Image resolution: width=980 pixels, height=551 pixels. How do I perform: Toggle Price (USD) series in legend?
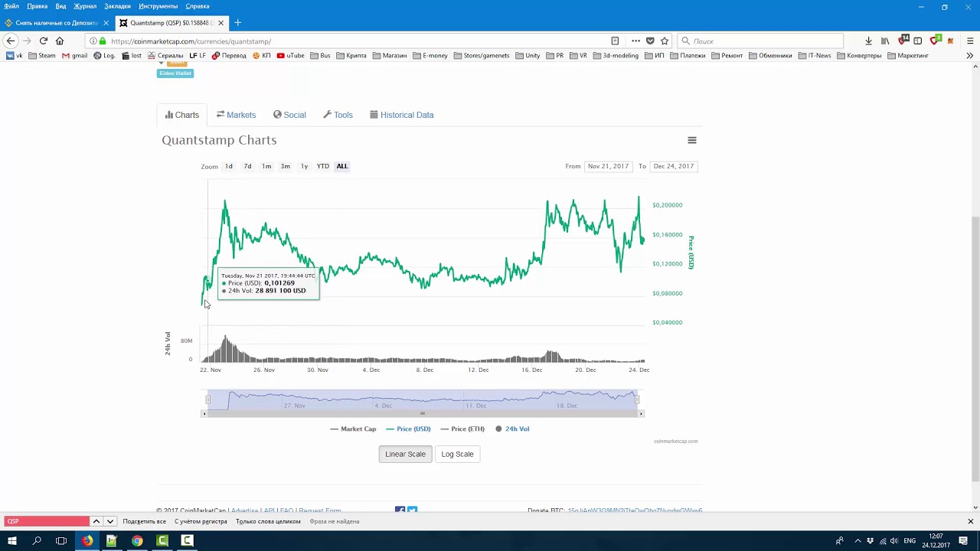(x=408, y=429)
